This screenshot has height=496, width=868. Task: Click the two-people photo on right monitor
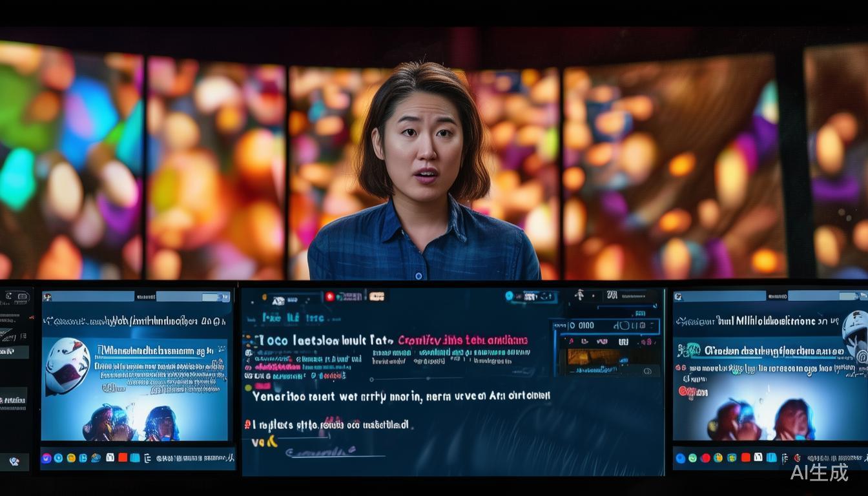[x=761, y=419]
